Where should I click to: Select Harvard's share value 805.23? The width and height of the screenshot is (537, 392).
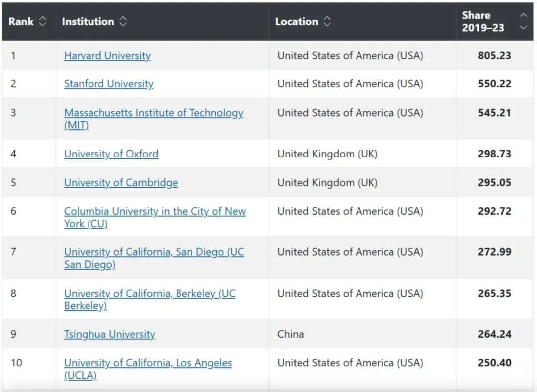[x=495, y=56]
